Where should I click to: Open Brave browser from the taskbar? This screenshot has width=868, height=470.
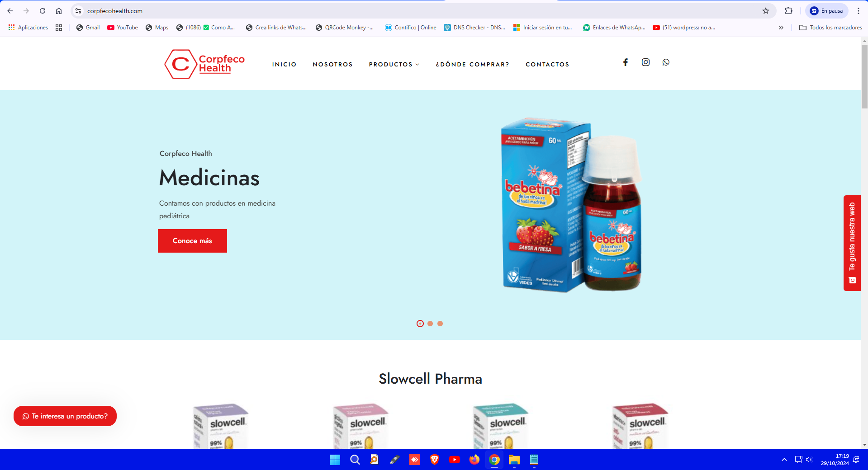435,460
